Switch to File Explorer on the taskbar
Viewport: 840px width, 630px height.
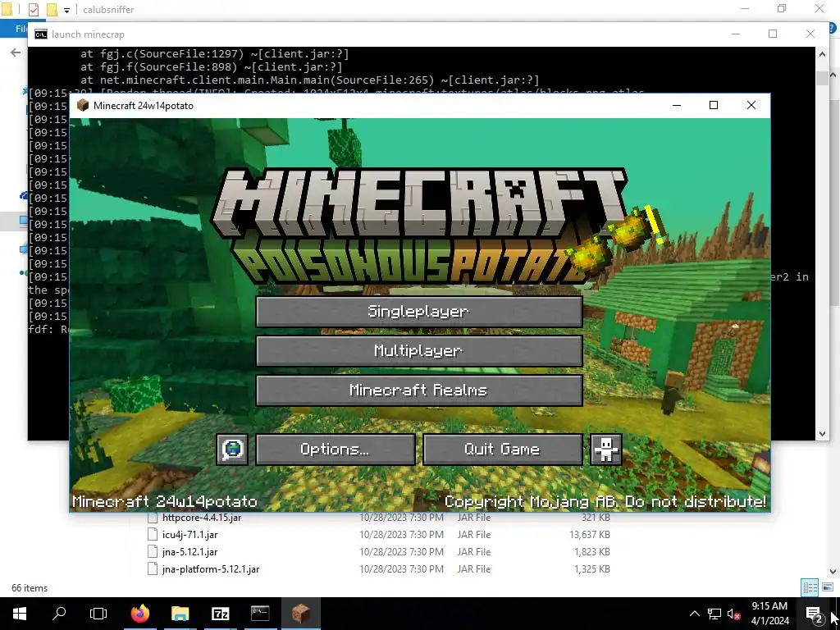180,614
